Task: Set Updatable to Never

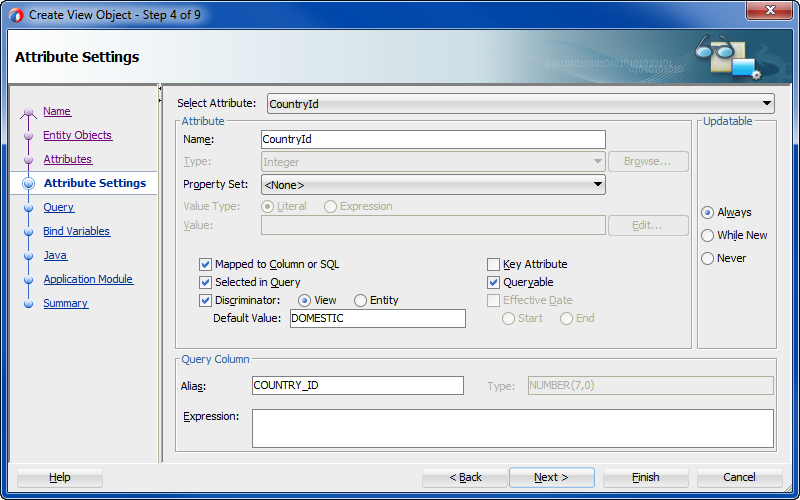Action: [x=707, y=258]
